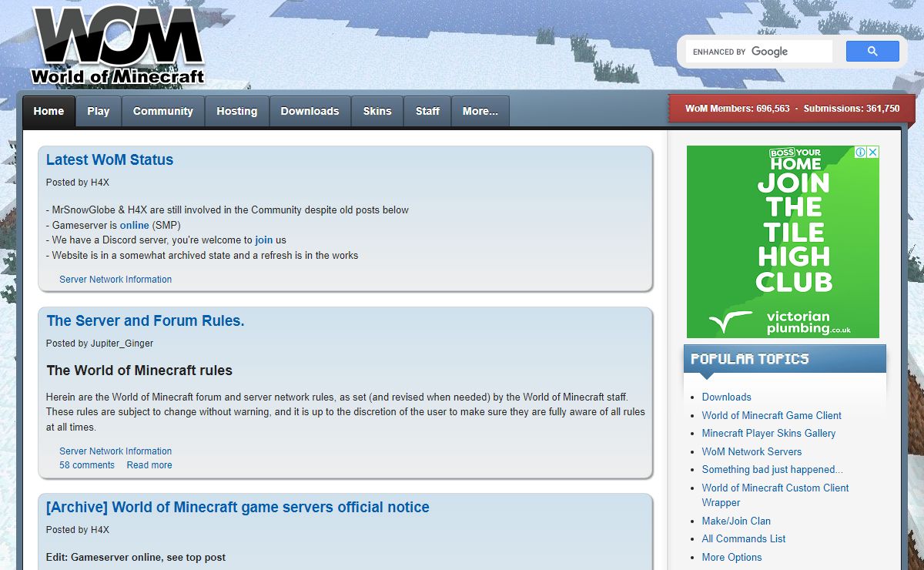Open The Server and Forum Rules title

point(145,320)
